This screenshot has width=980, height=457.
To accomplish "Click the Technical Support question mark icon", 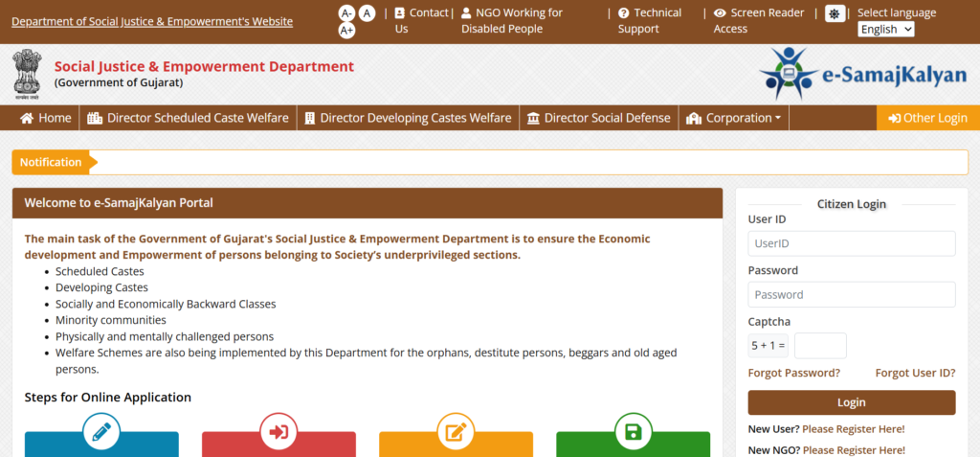I will [x=623, y=13].
